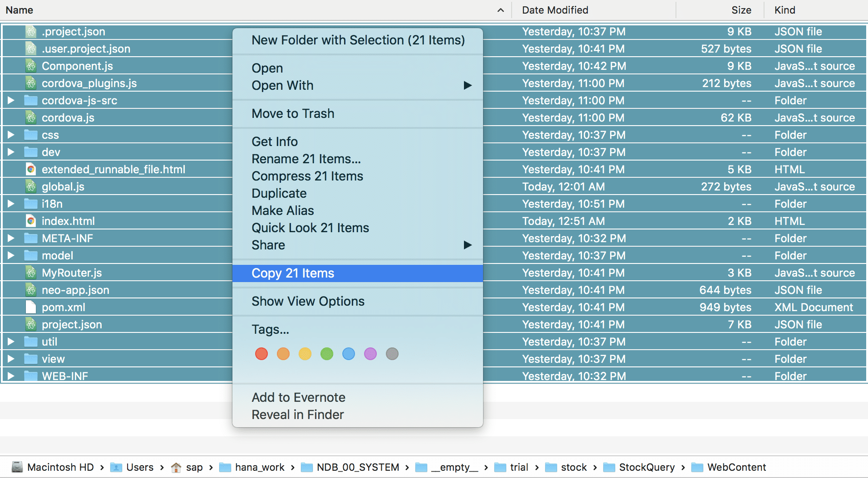
Task: Click the Macintosh HD drive icon in path bar
Action: [x=17, y=467]
